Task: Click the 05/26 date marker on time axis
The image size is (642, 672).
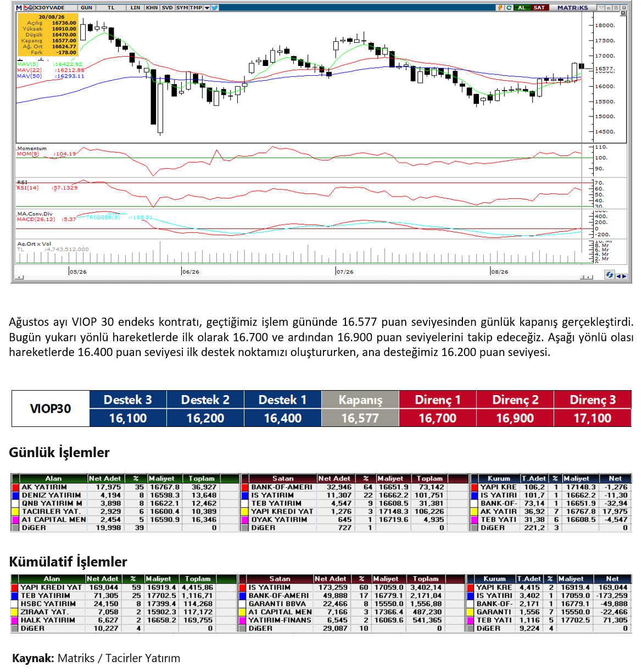Action: (x=78, y=271)
